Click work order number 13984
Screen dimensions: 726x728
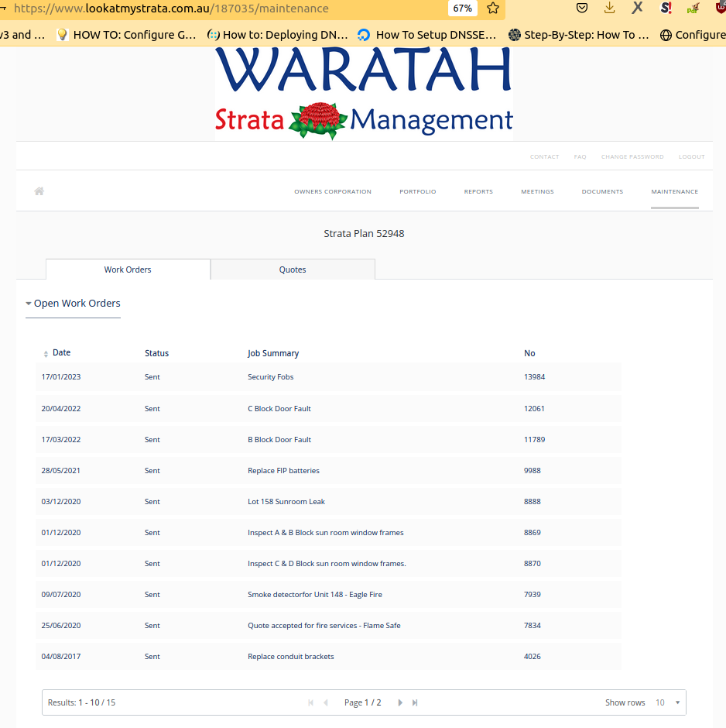point(534,377)
